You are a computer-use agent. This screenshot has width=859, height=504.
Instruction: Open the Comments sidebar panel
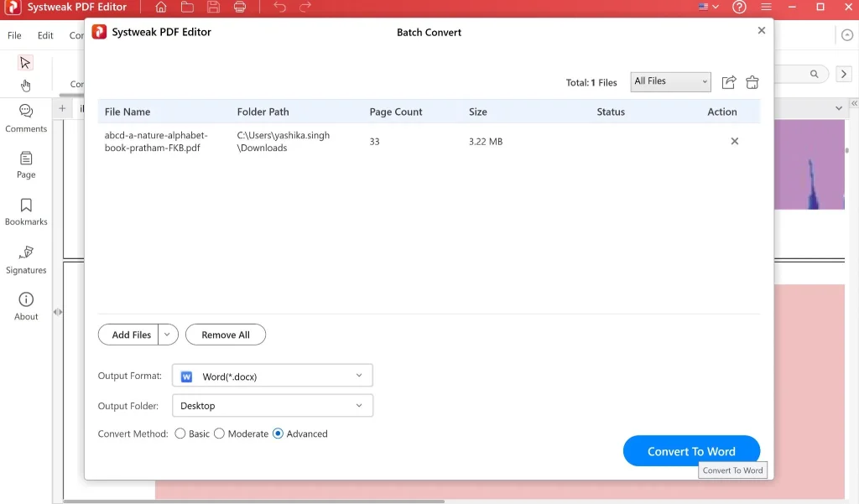pos(26,118)
